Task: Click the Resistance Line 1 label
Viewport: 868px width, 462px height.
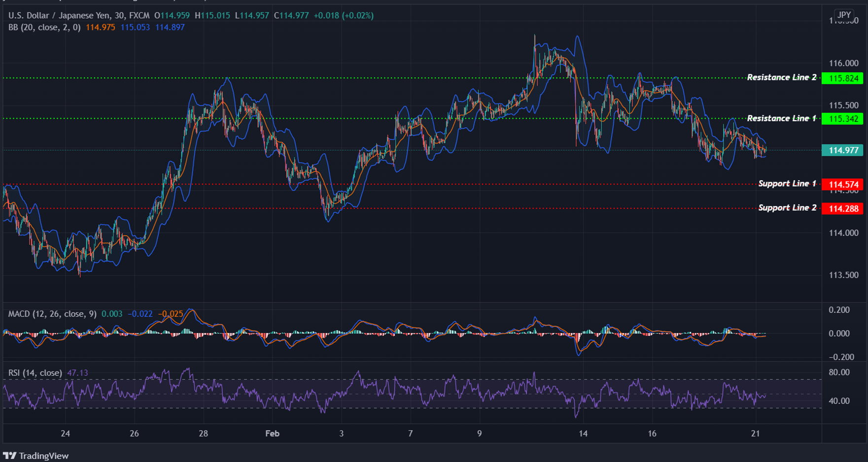Action: (x=782, y=118)
